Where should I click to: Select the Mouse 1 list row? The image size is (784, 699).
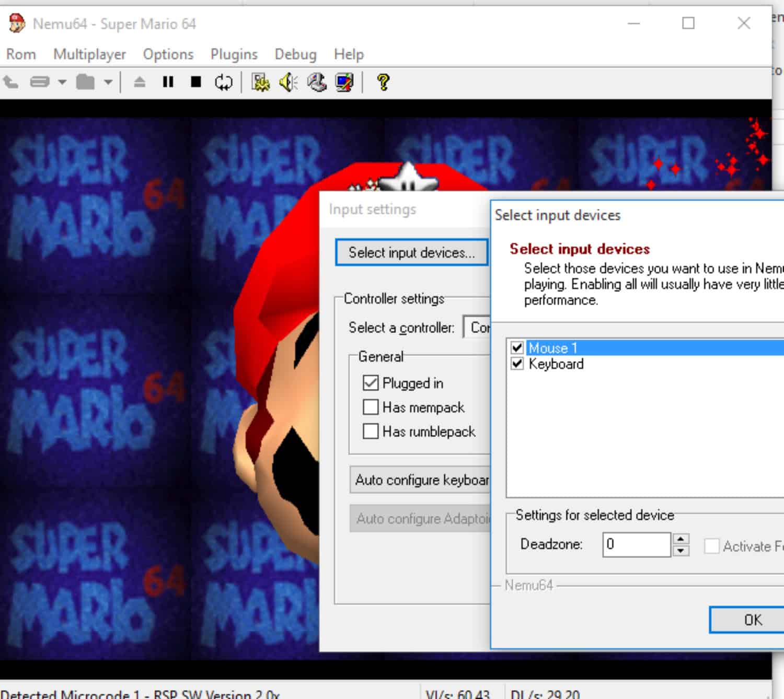(655, 348)
